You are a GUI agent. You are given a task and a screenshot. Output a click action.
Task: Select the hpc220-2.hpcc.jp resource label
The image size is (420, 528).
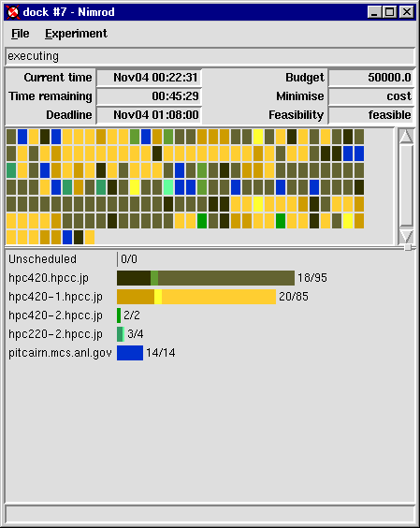[55, 334]
